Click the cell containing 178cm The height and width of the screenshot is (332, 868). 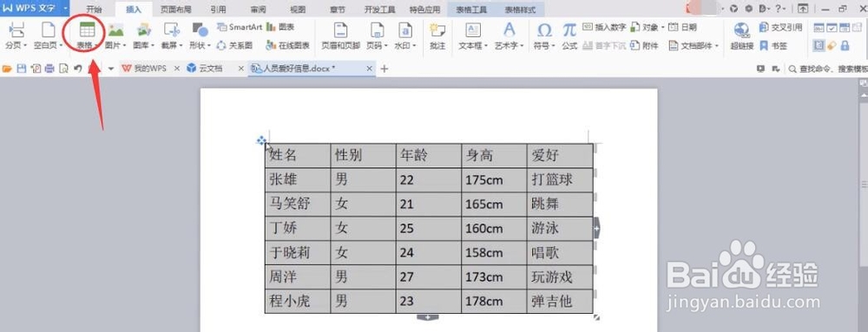494,302
